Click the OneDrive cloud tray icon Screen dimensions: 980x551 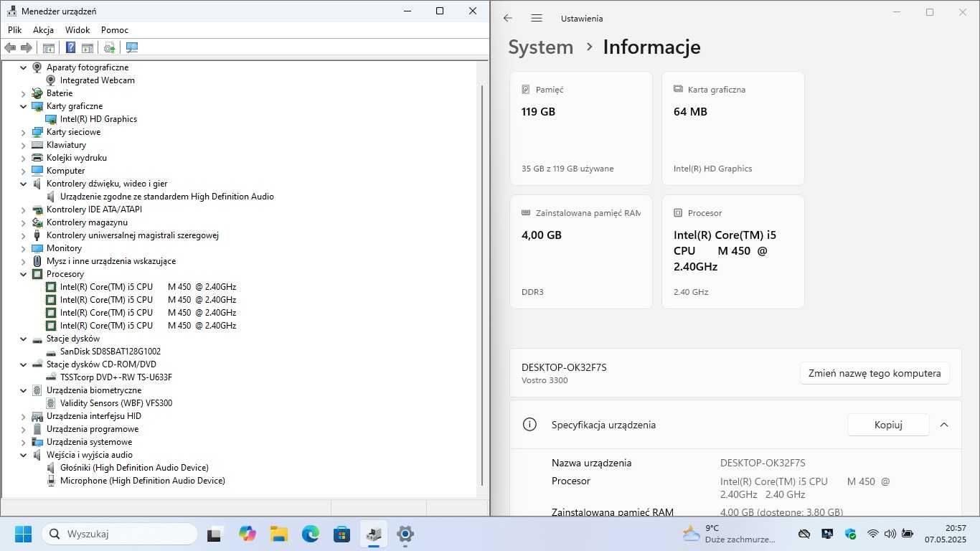[x=804, y=534]
